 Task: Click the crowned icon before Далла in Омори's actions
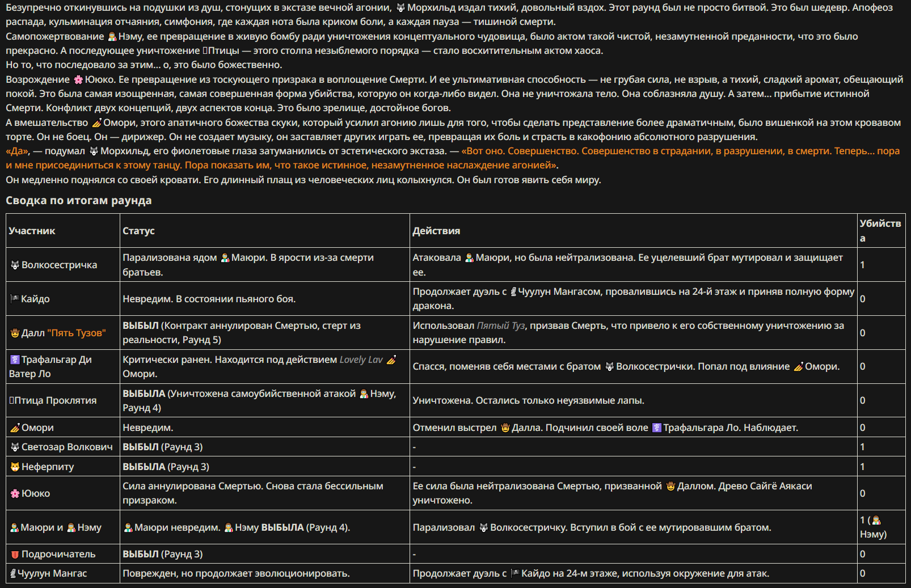505,428
